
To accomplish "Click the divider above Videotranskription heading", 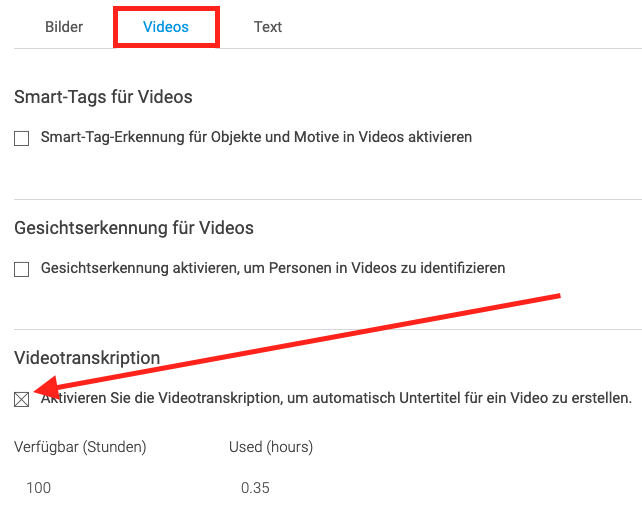I will tap(328, 329).
